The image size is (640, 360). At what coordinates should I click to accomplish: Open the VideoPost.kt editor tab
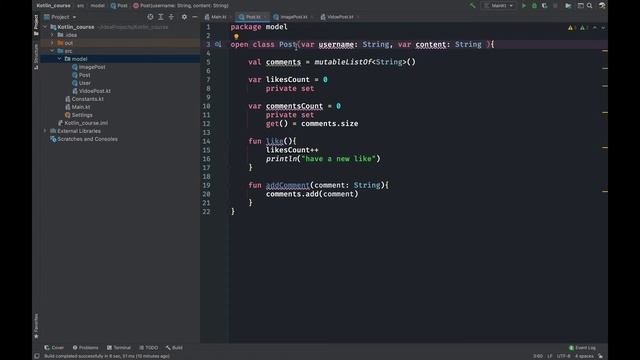click(339, 17)
